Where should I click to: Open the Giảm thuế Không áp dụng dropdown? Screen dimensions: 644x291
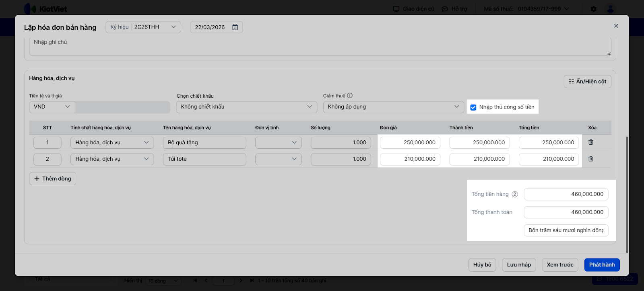point(393,107)
